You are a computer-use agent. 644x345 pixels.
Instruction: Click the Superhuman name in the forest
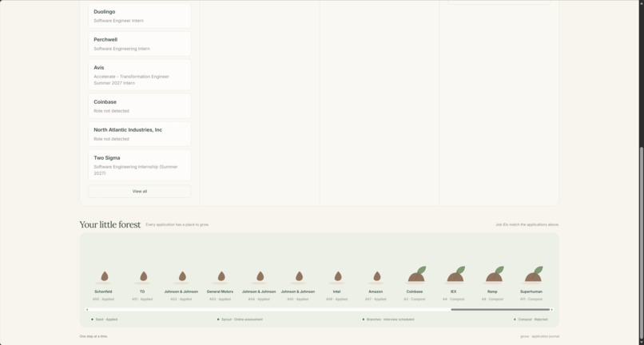click(x=531, y=291)
